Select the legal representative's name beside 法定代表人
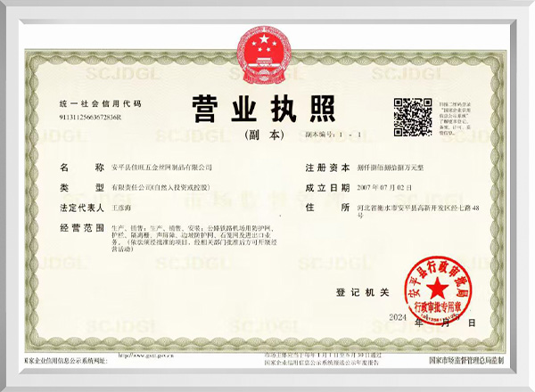Viewport: 535px width, 392px height. 121,208
